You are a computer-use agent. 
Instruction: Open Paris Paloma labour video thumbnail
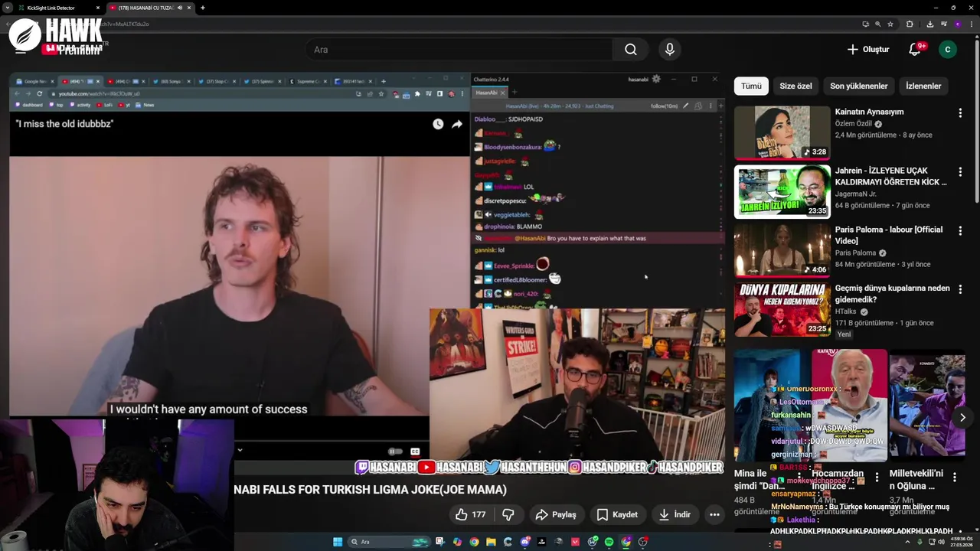(782, 250)
